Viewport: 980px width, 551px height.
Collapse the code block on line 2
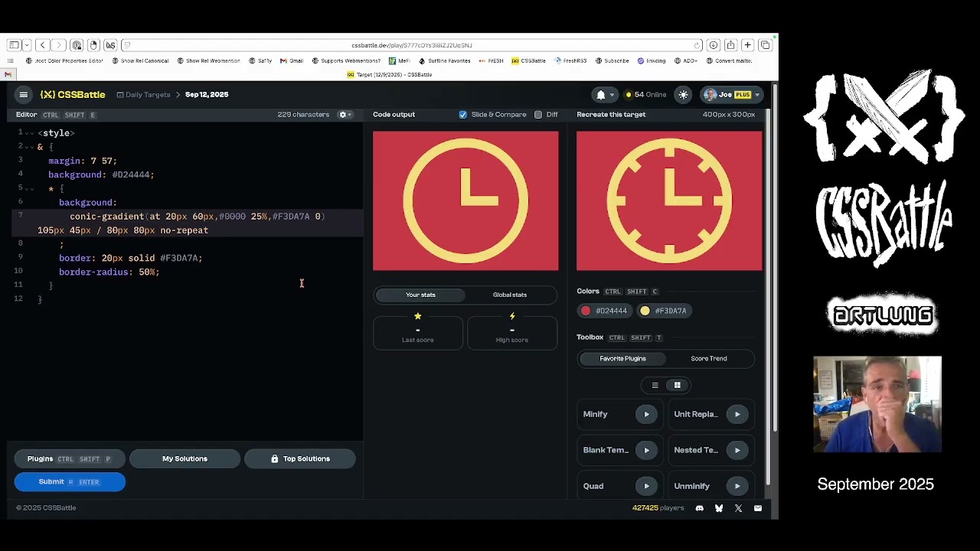[x=29, y=147]
